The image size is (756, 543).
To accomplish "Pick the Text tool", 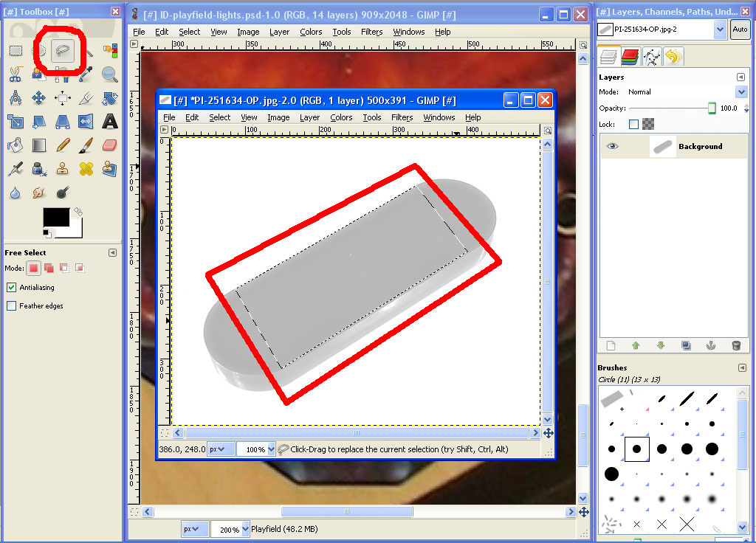I will [109, 121].
